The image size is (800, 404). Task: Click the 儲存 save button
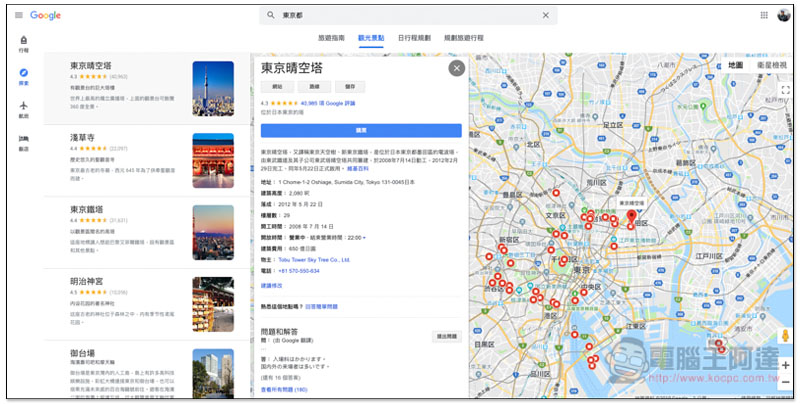click(350, 87)
